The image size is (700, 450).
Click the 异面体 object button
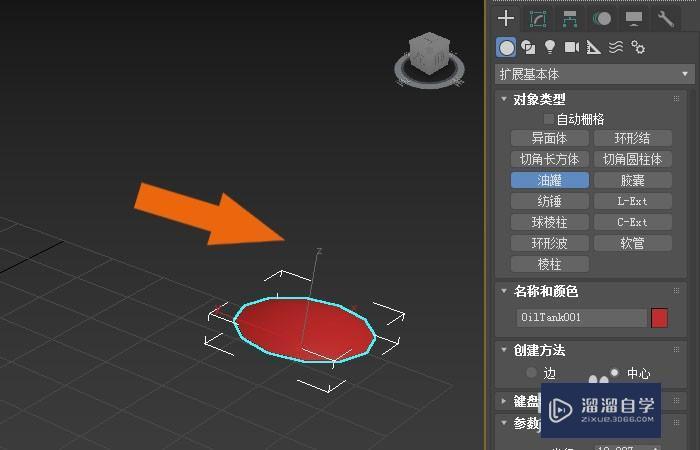click(550, 138)
